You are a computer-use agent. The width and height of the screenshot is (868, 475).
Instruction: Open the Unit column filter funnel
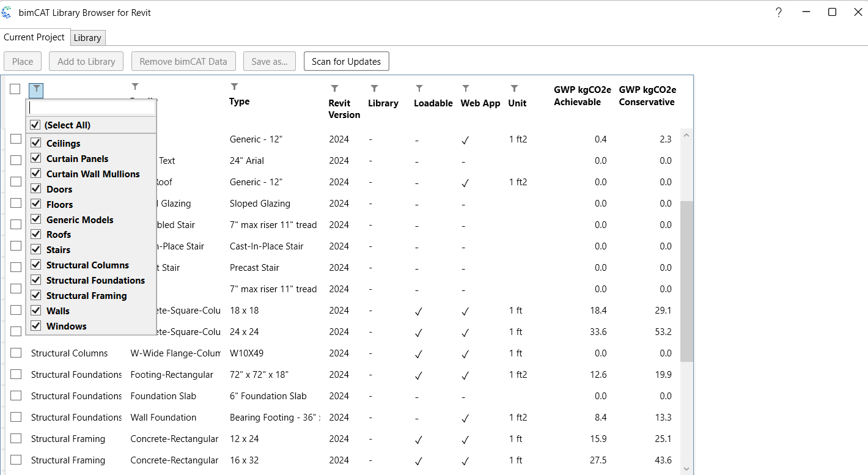(x=514, y=89)
